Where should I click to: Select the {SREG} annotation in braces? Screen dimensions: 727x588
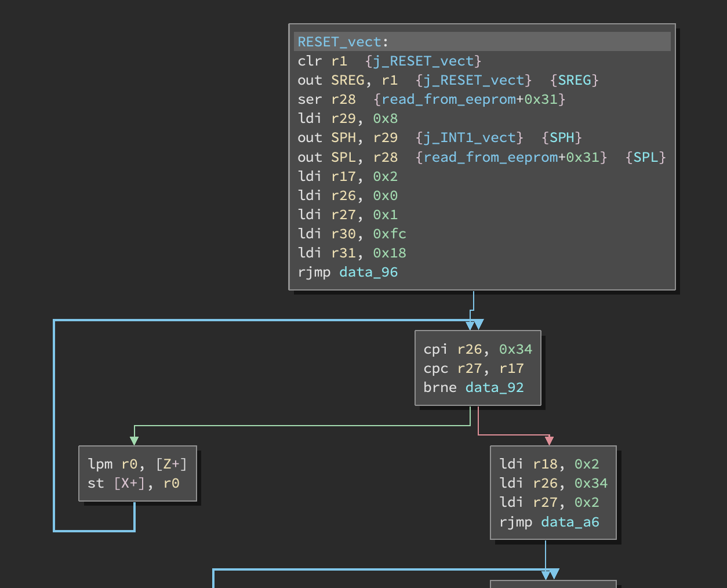point(574,80)
